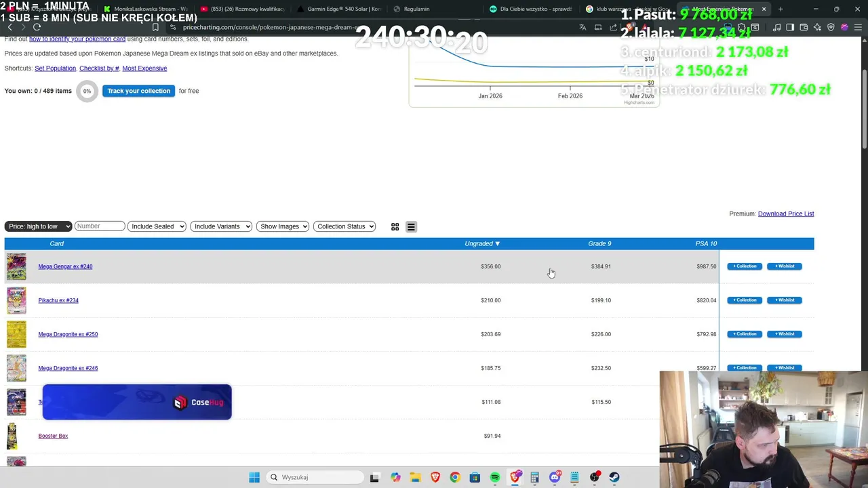Click Grade 9 column header
The width and height of the screenshot is (868, 488).
599,243
